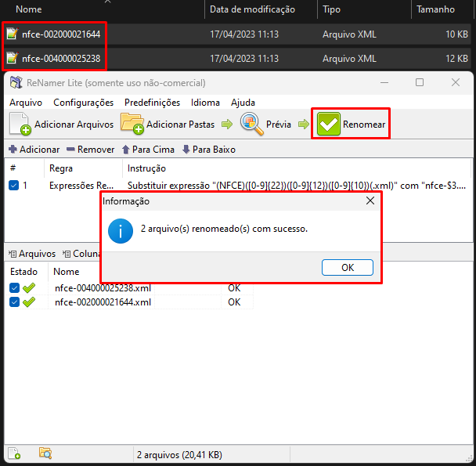Click the Renomear button label
Image resolution: width=476 pixels, height=466 pixels.
[x=364, y=125]
